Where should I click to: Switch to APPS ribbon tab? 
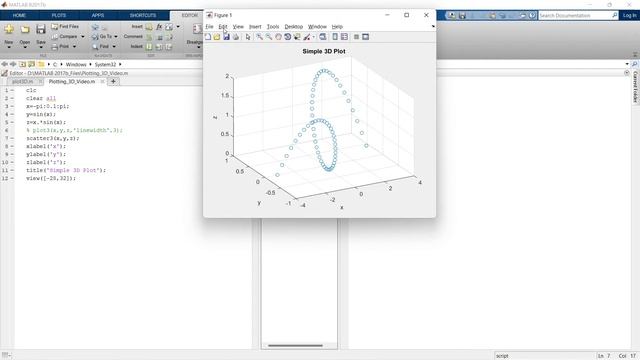[98, 16]
